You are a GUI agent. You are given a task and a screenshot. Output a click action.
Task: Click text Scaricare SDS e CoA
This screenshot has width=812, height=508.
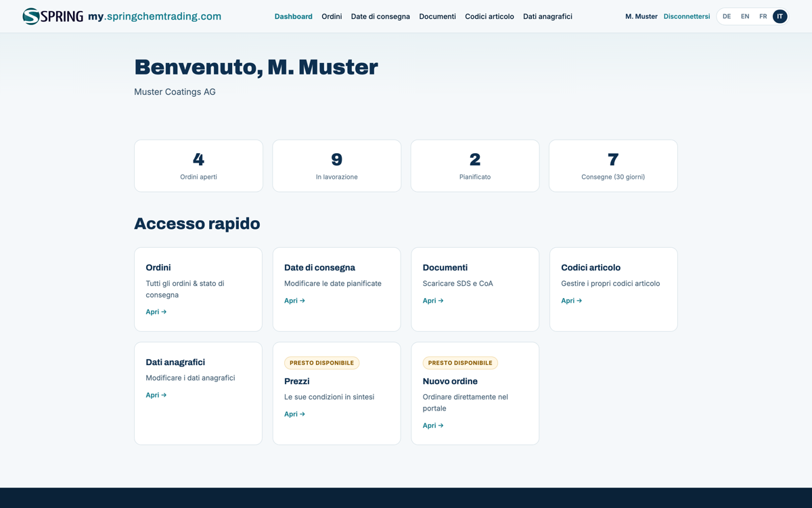click(458, 283)
